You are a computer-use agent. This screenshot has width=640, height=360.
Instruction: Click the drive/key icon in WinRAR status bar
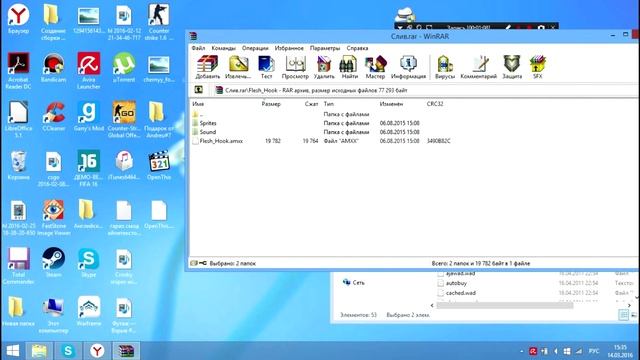[199, 263]
